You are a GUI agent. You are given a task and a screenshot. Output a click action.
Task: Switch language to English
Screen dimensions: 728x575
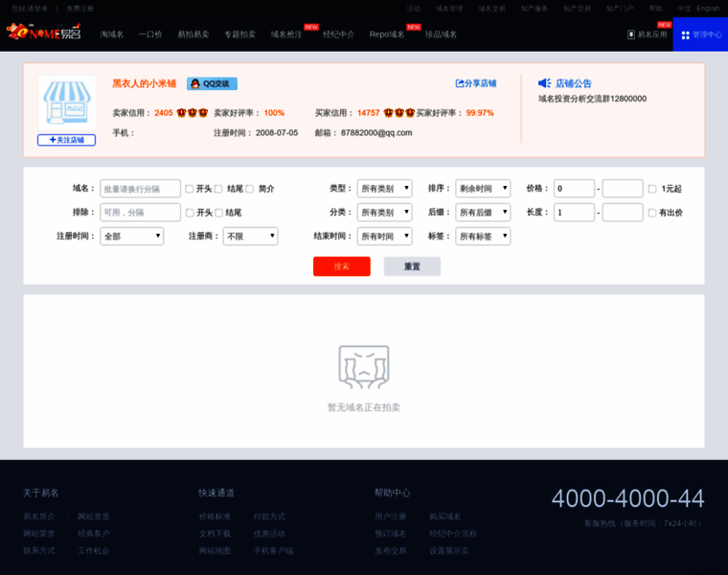(708, 9)
